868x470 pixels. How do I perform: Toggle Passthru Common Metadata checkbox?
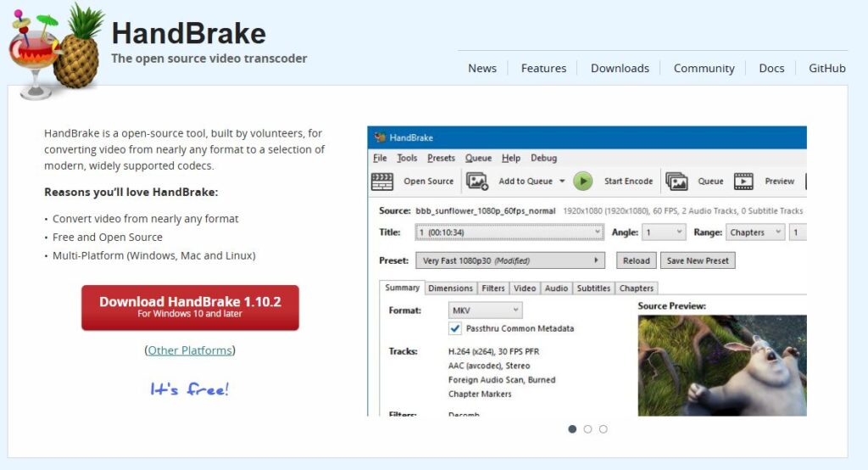455,328
